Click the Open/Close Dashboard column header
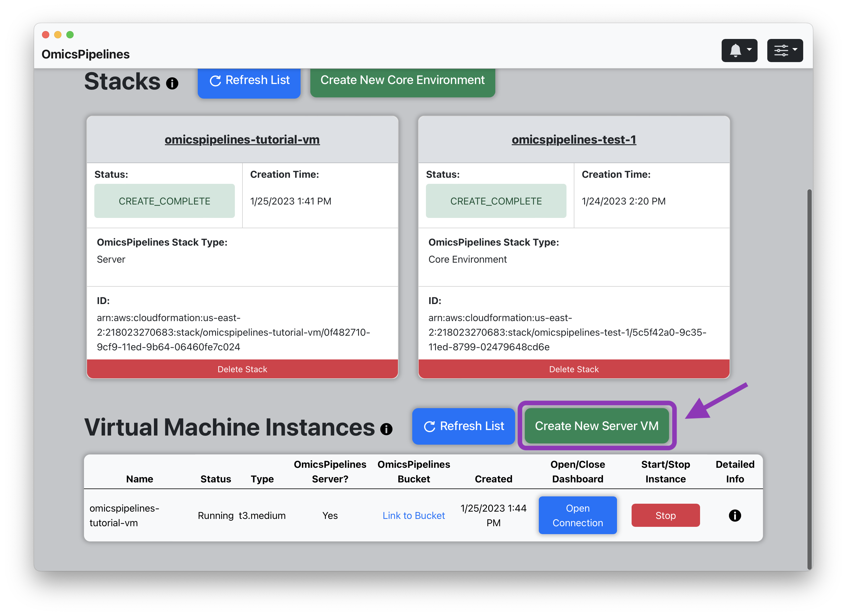Viewport: 847px width, 616px height. [577, 471]
